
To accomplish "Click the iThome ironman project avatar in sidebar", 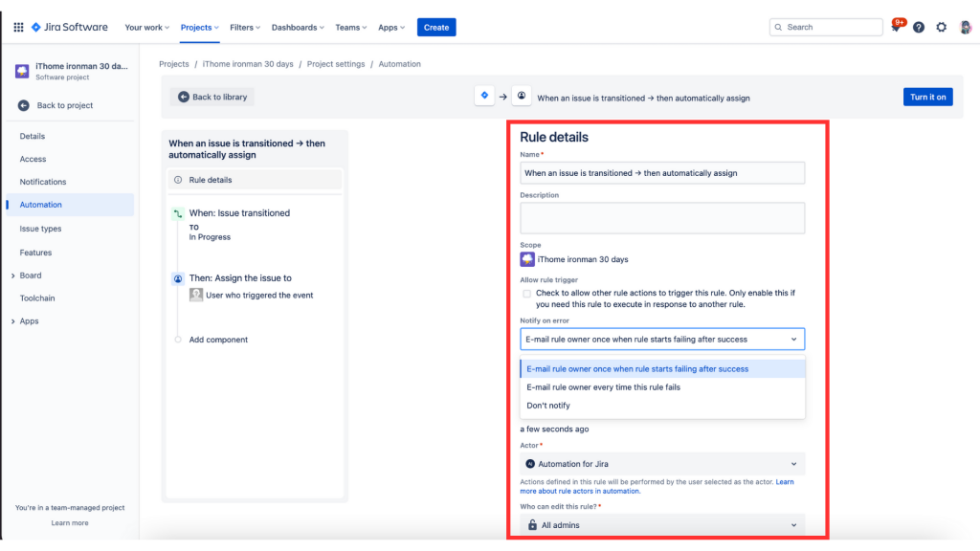I will (x=22, y=71).
